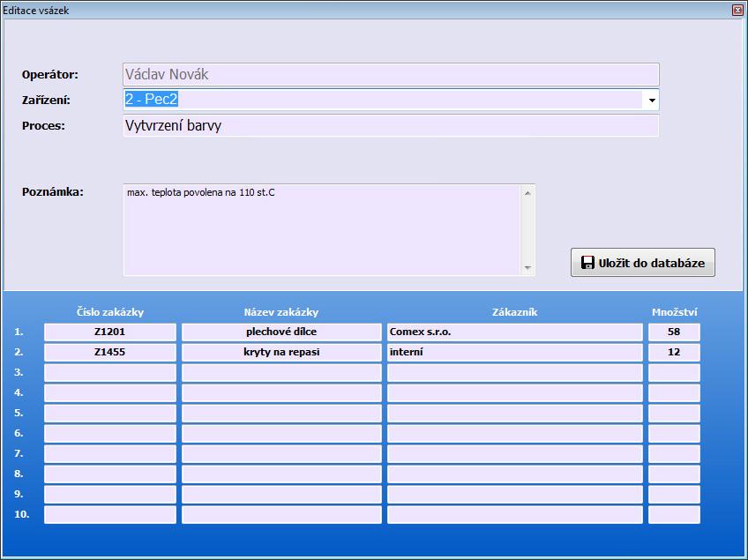Click the Název zakázky column header

point(281,312)
